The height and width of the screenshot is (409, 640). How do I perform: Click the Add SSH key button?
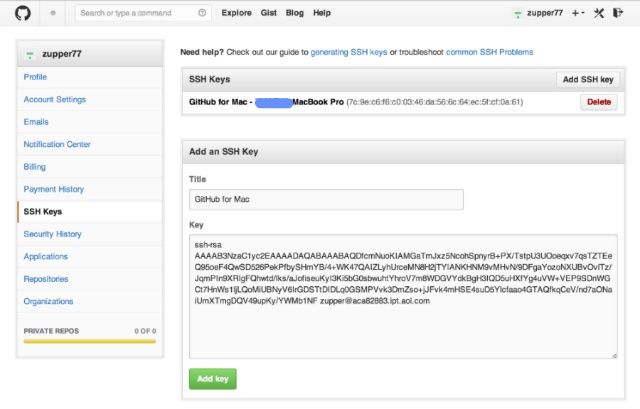click(588, 80)
